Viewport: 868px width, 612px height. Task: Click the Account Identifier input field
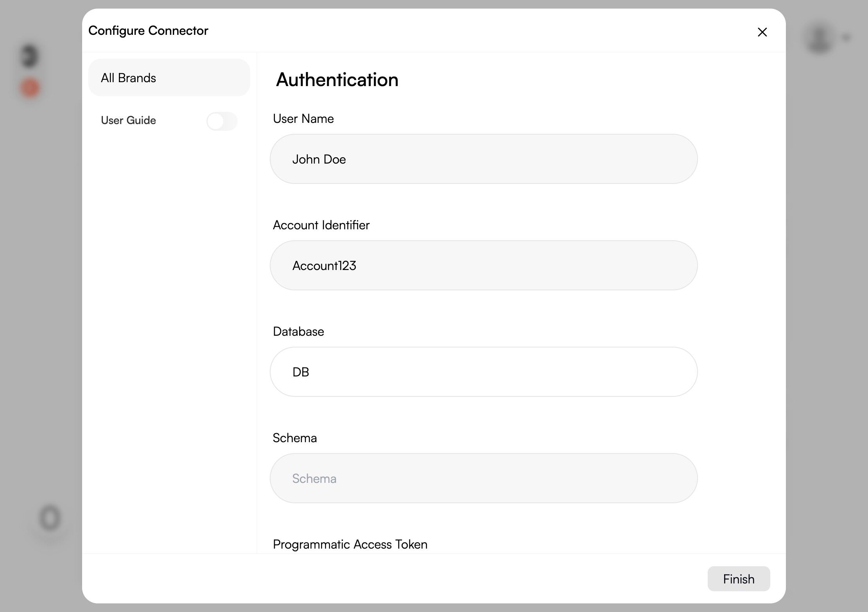click(x=483, y=265)
